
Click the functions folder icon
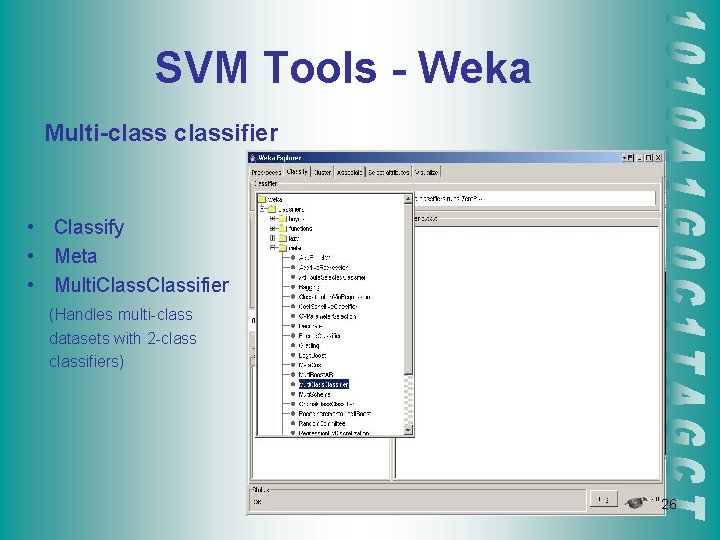[283, 229]
